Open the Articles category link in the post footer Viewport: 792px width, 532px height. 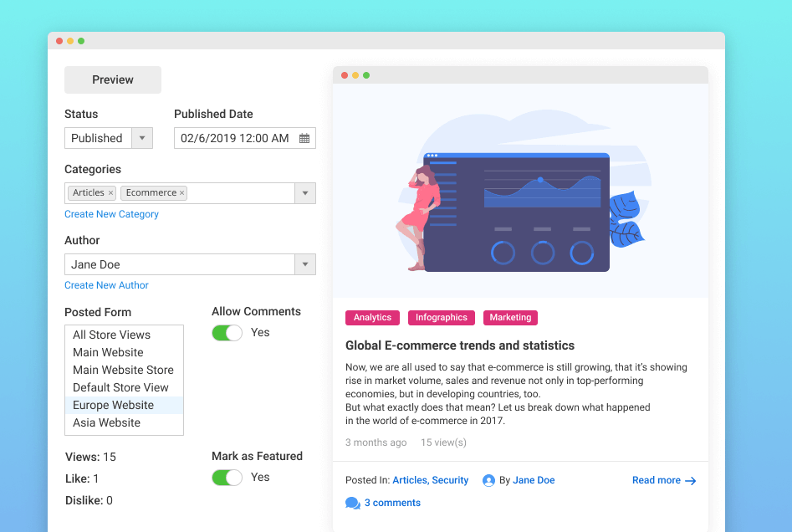[x=411, y=480]
